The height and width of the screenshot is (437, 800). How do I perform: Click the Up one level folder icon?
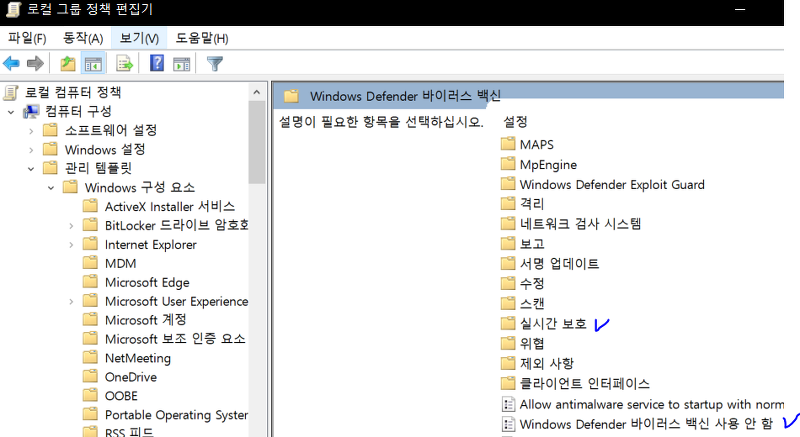tap(67, 64)
